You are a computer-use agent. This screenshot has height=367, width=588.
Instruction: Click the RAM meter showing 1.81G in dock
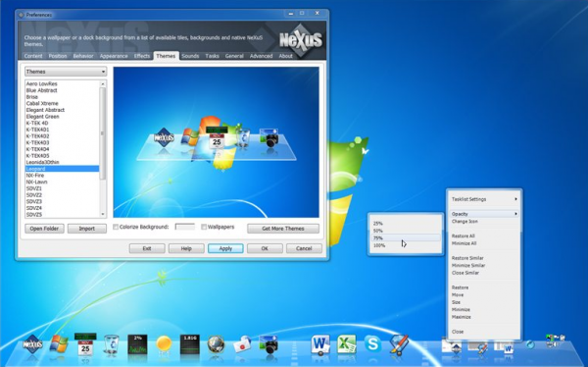pos(190,344)
